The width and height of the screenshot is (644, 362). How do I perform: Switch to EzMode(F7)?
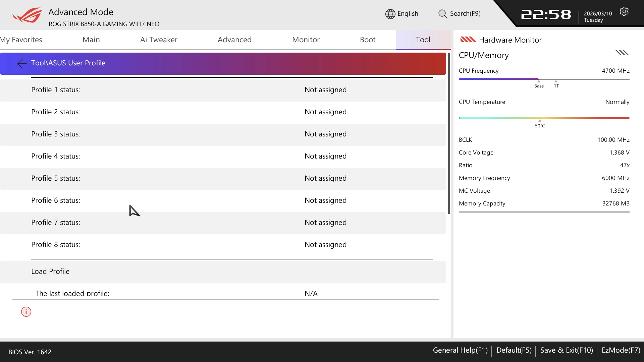click(x=621, y=350)
